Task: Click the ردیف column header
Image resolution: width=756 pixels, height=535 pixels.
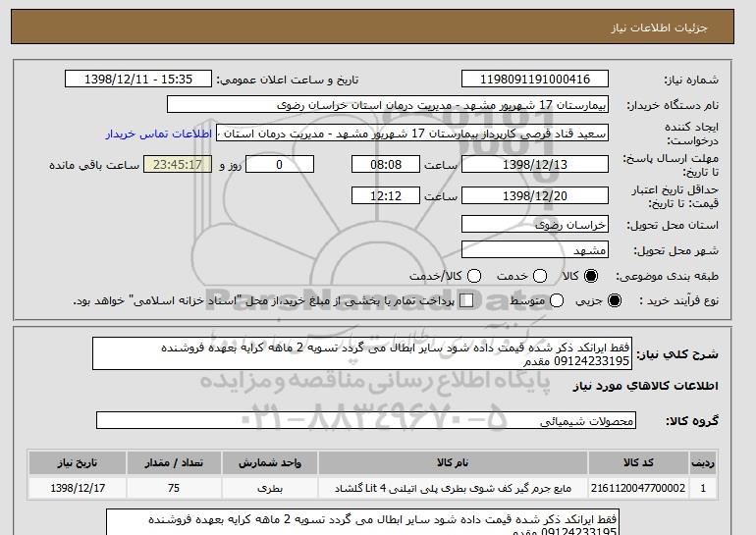Action: click(703, 462)
